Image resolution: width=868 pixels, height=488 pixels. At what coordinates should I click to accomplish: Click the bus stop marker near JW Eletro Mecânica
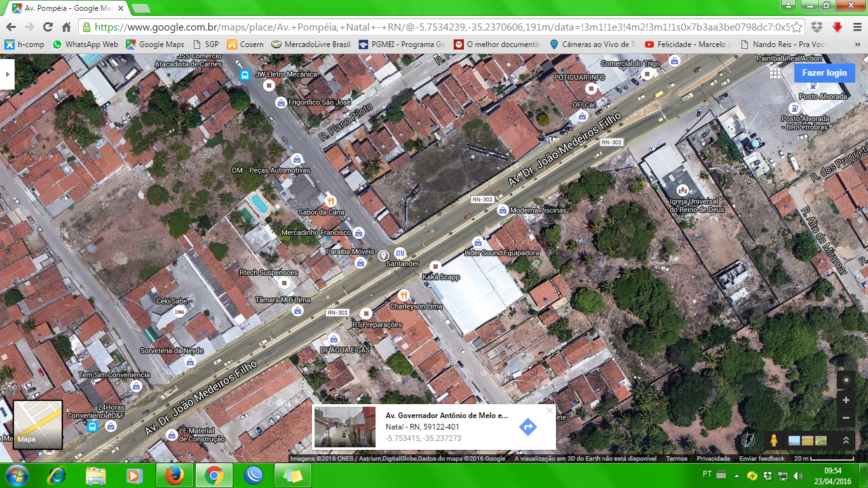tap(245, 76)
